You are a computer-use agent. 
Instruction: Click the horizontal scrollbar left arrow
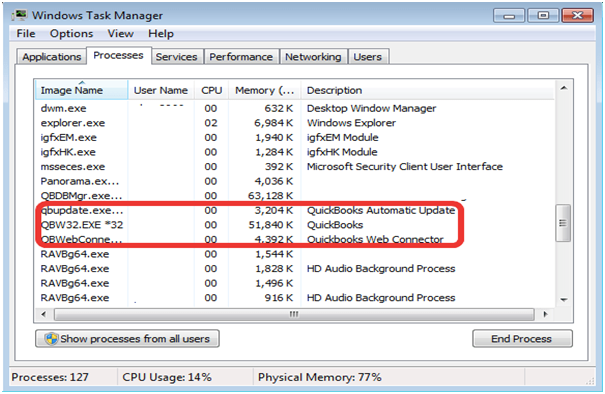click(44, 315)
